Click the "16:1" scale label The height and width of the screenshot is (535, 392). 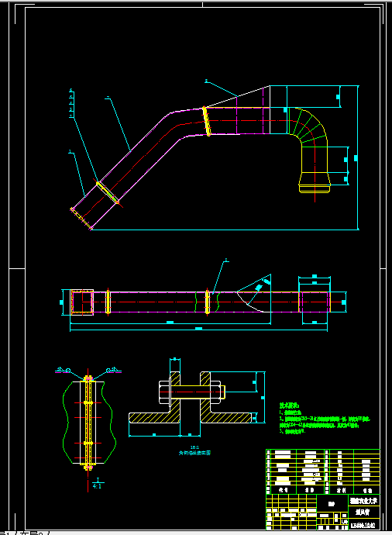(194, 447)
